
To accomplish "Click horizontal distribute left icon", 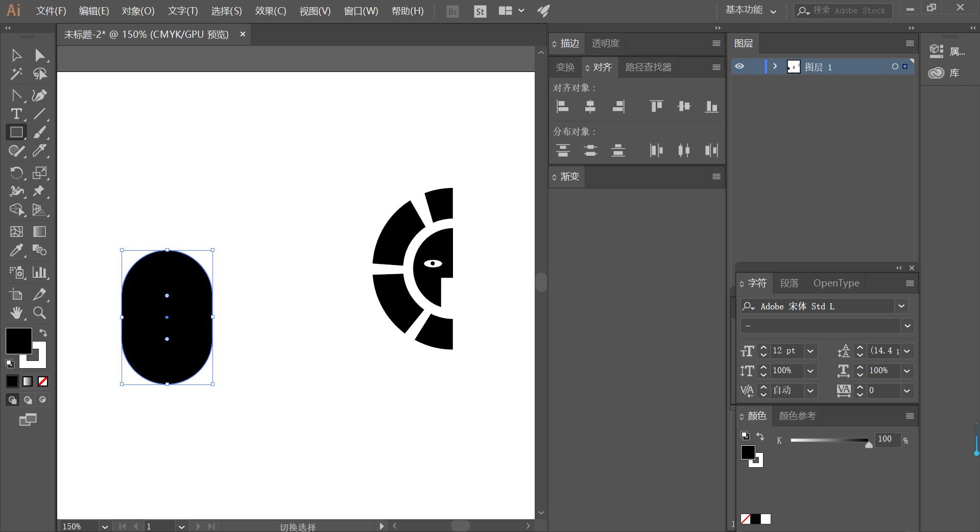I will (x=656, y=150).
